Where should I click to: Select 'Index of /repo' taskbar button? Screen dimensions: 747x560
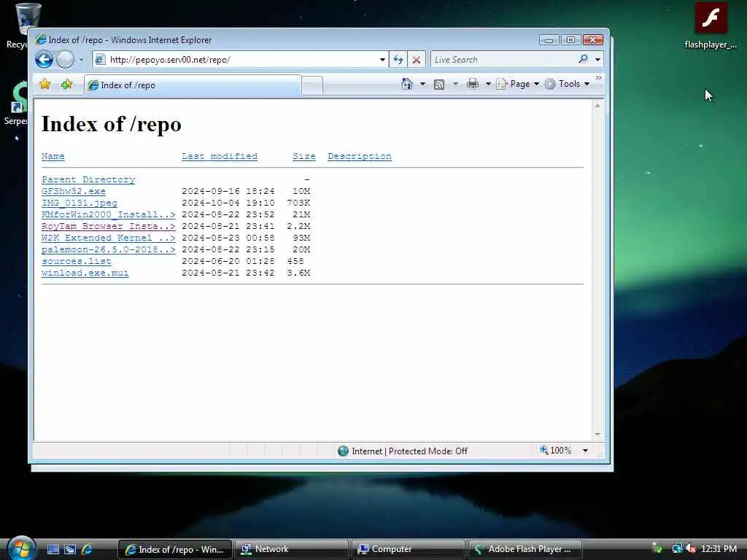point(174,550)
